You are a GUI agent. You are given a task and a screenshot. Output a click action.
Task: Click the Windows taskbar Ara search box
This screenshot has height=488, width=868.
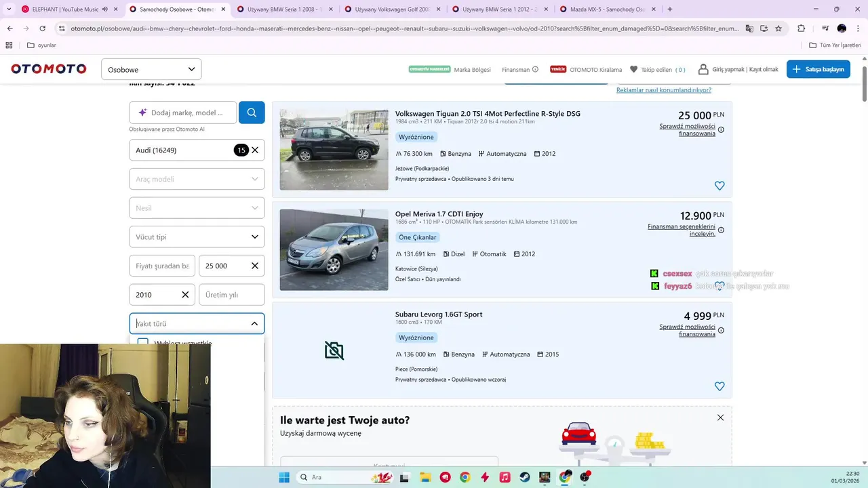click(x=344, y=477)
